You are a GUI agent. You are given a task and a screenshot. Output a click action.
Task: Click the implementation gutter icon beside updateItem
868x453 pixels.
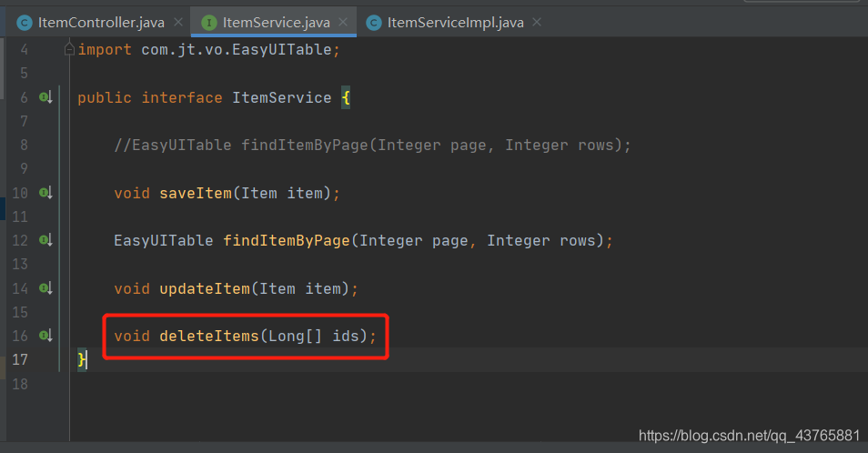click(x=45, y=288)
